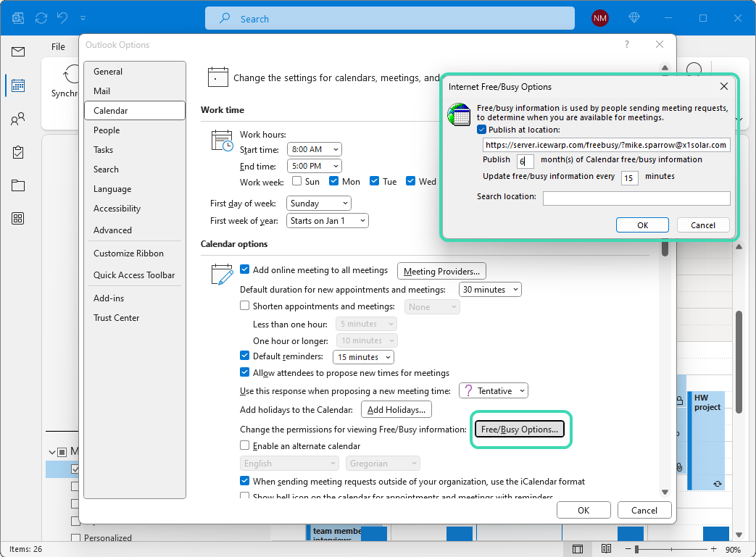Open the Folders view icon in sidebar
The width and height of the screenshot is (756, 557).
(x=18, y=185)
